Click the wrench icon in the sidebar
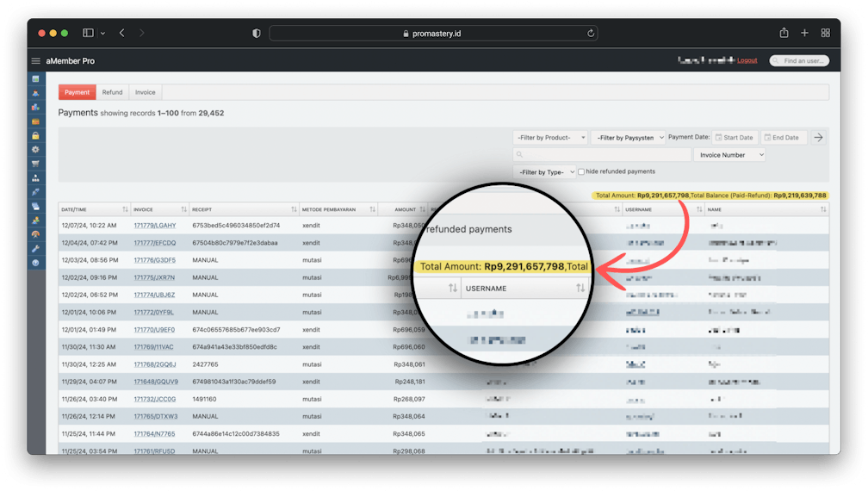 35,248
